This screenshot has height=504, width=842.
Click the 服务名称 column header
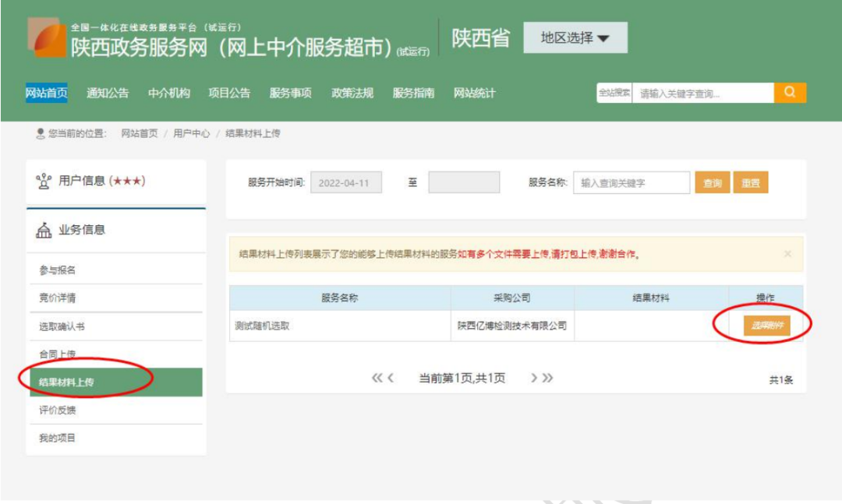pyautogui.click(x=340, y=298)
